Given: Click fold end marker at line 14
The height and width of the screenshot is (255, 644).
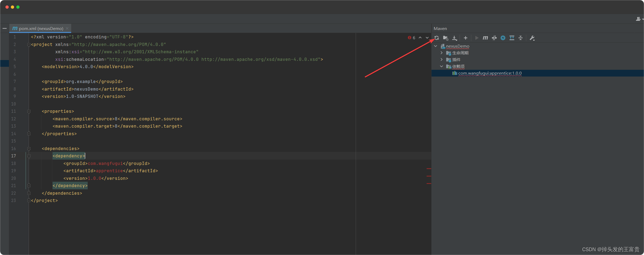Looking at the screenshot, I should pos(29,134).
